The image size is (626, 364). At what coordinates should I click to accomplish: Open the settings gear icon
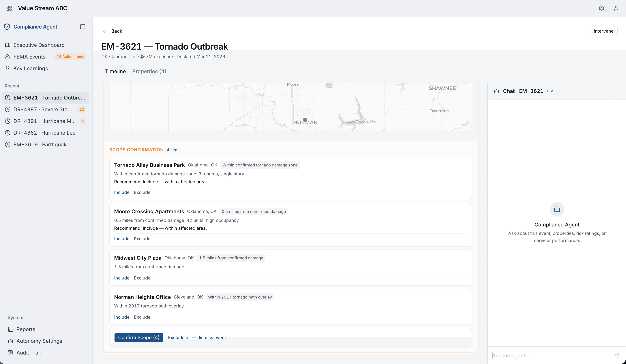(601, 8)
